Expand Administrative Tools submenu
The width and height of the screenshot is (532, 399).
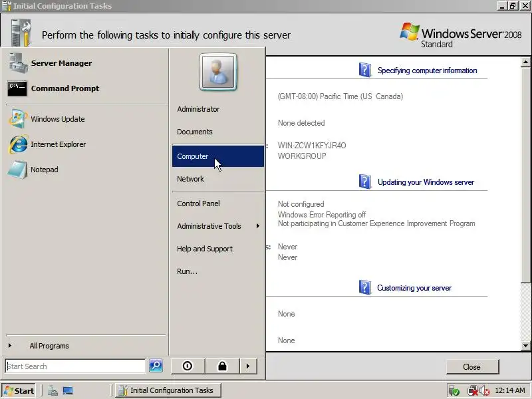point(218,226)
